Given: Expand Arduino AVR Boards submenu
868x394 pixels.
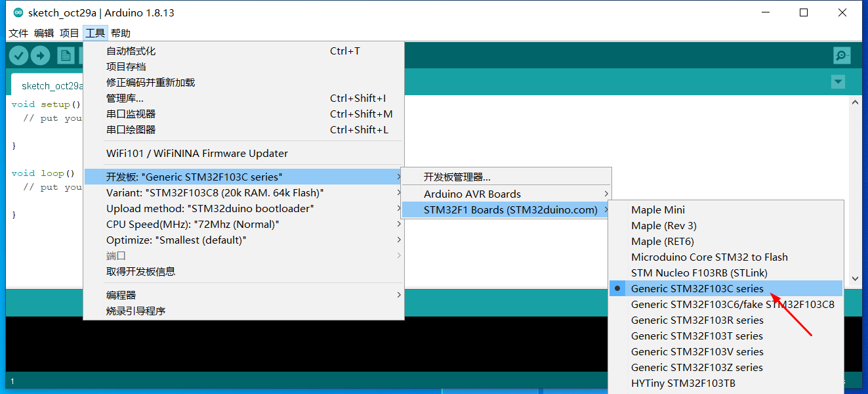Looking at the screenshot, I should (x=506, y=194).
